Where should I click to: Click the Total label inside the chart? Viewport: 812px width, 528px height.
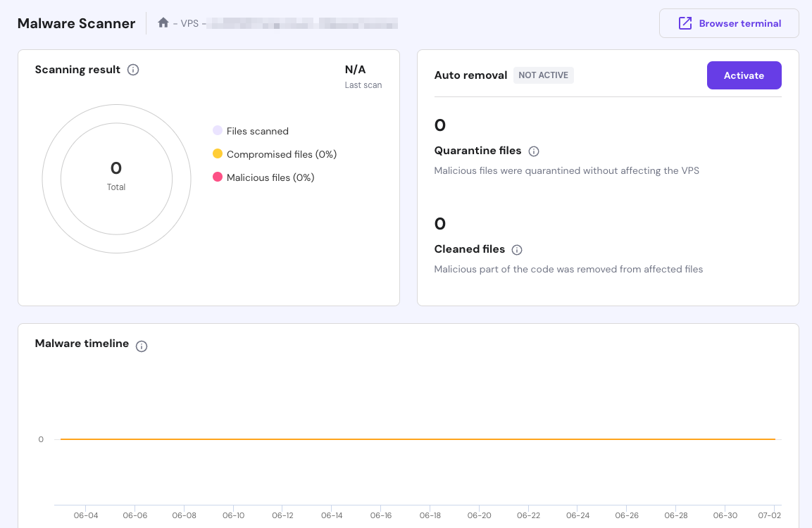(x=115, y=187)
